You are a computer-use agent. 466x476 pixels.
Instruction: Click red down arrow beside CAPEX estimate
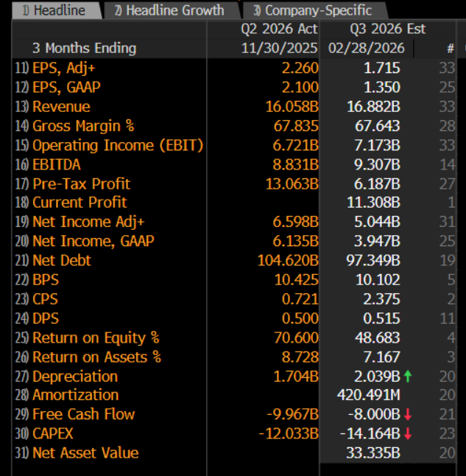pos(408,434)
